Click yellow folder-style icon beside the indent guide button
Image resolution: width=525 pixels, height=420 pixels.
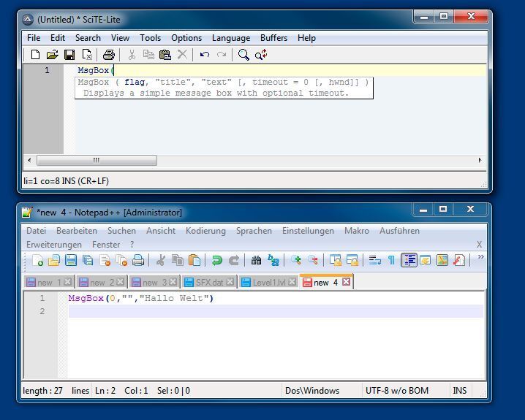[x=426, y=260]
